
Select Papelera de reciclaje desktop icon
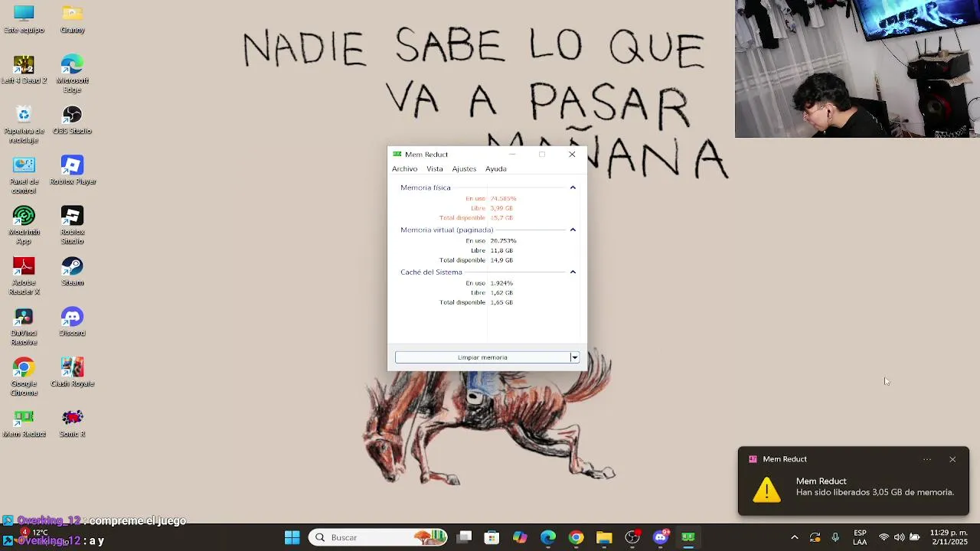24,125
